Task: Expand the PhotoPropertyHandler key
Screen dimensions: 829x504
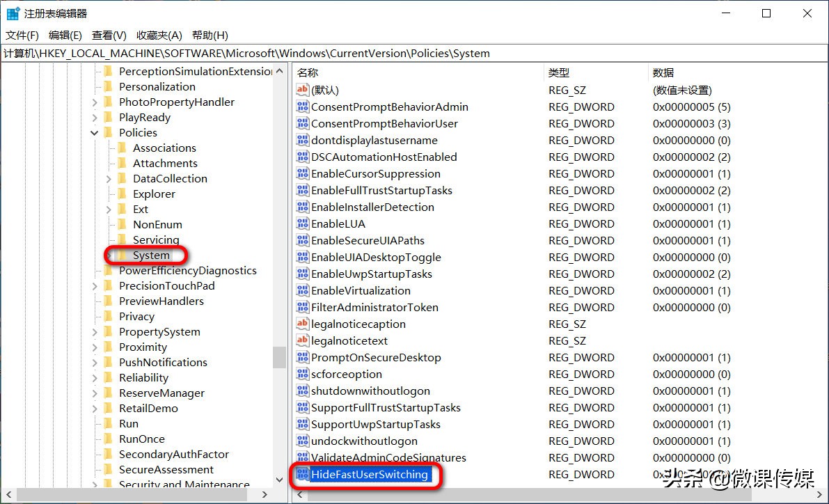Action: [95, 102]
